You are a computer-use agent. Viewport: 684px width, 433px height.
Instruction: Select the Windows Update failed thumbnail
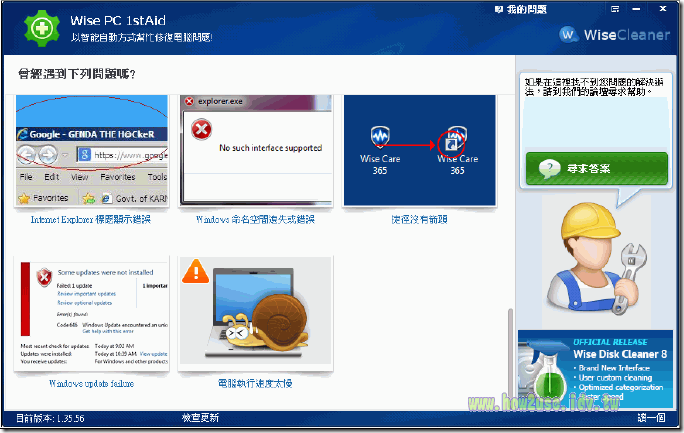click(92, 315)
